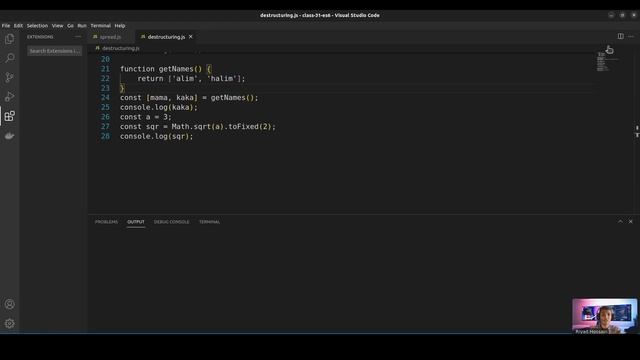The width and height of the screenshot is (640, 360).
Task: Switch to the Problems panel tab
Action: click(106, 222)
